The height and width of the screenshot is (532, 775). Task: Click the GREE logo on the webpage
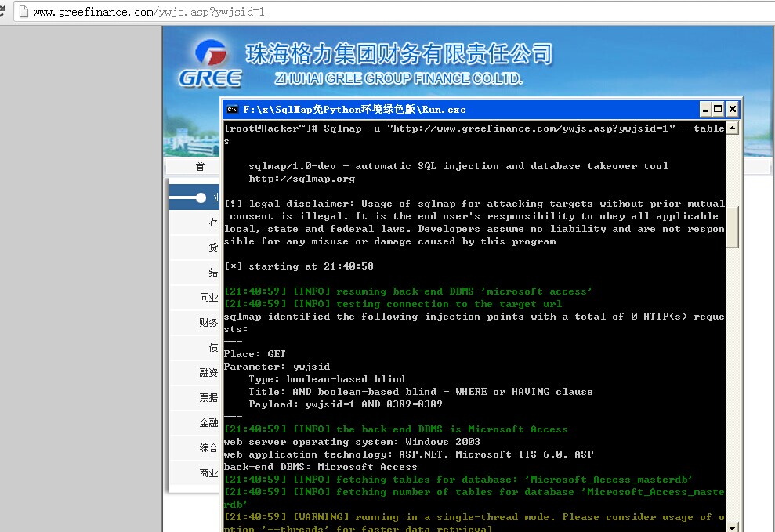210,63
